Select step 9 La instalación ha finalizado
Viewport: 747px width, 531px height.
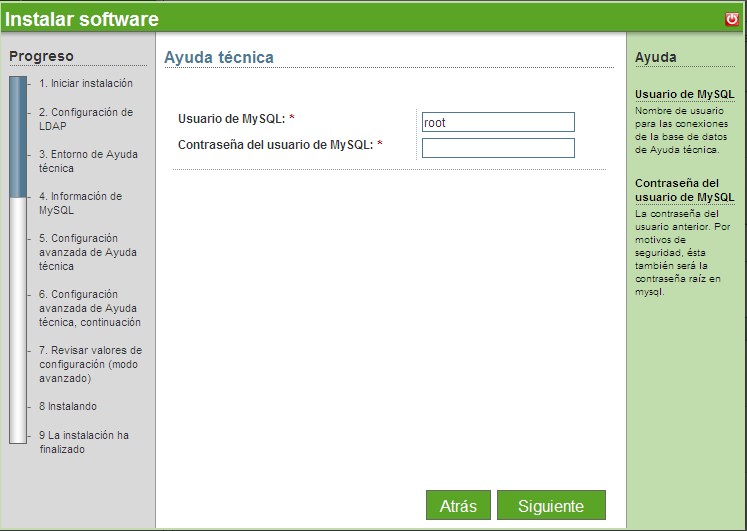(84, 442)
